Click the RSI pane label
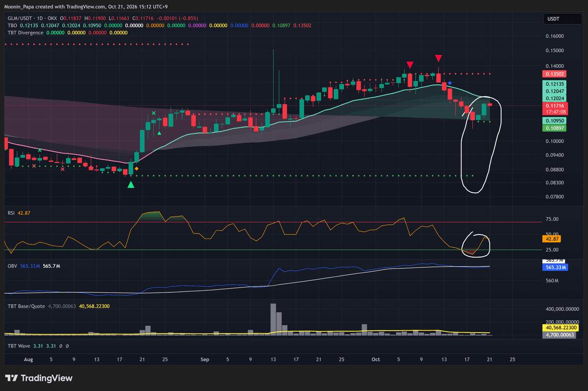Viewport: 588px width, 391px height. click(10, 213)
